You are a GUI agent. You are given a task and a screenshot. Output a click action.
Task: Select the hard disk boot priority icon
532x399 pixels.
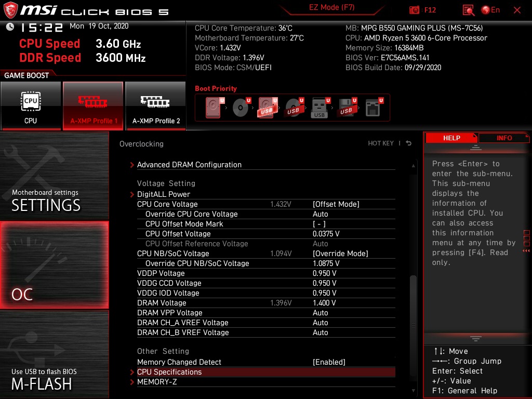coord(212,107)
